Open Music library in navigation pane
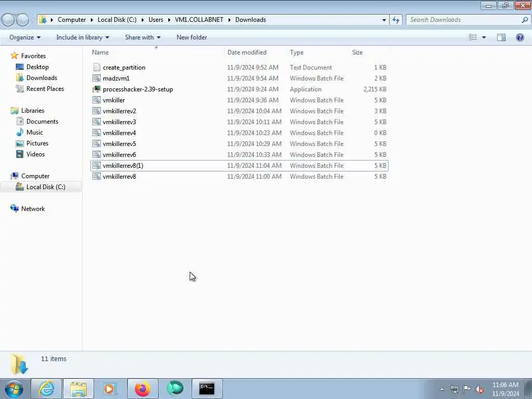Image resolution: width=532 pixels, height=399 pixels. (35, 132)
